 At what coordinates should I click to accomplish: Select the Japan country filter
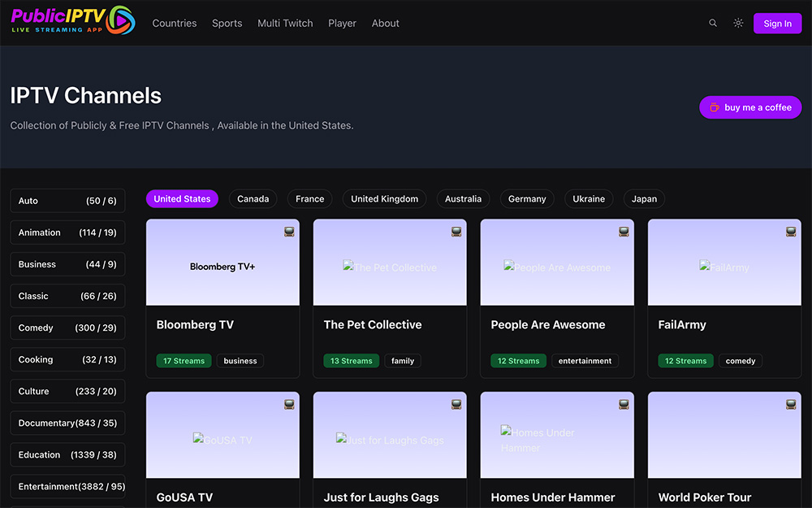click(644, 199)
